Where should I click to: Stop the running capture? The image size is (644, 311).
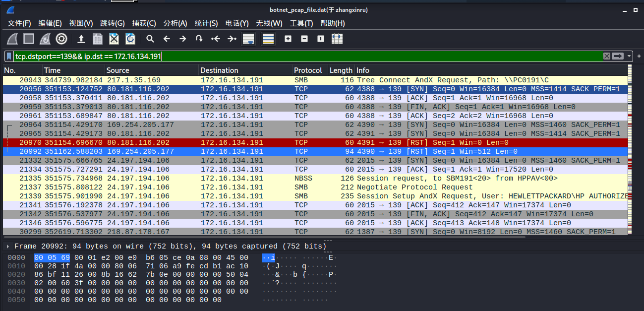point(29,39)
